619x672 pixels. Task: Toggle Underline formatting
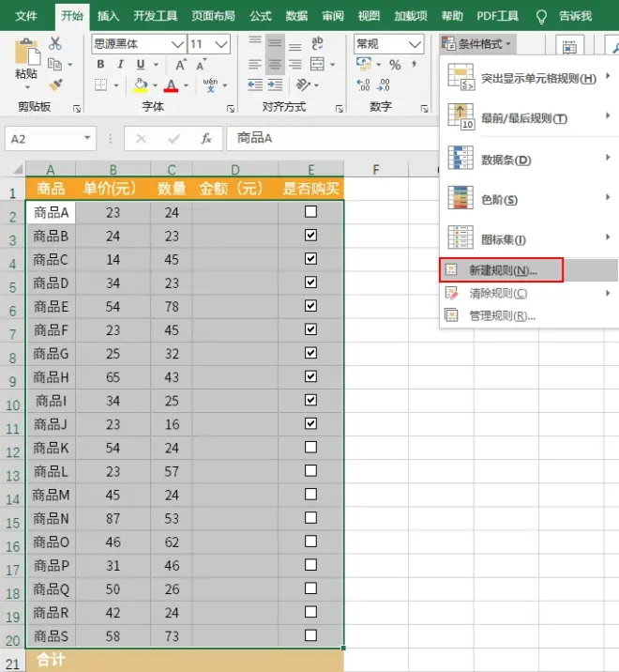point(141,64)
